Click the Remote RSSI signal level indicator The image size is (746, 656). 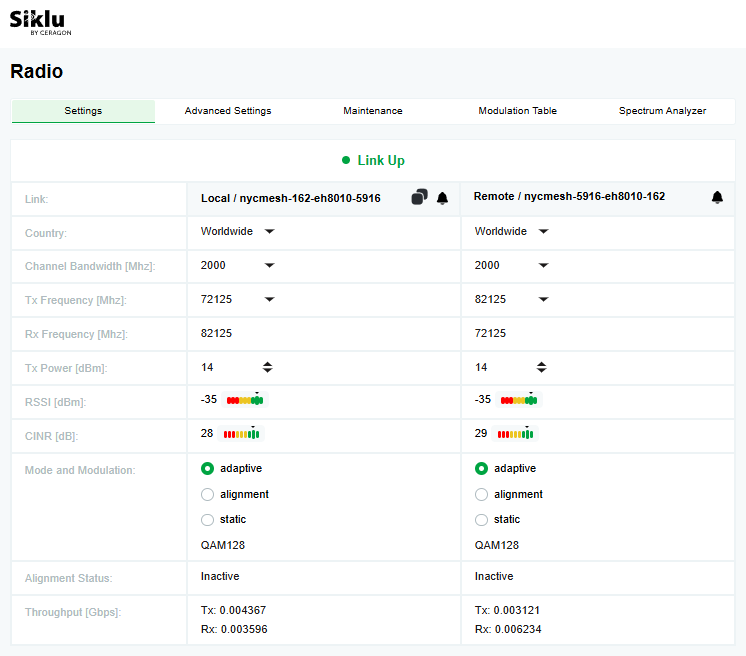point(519,400)
